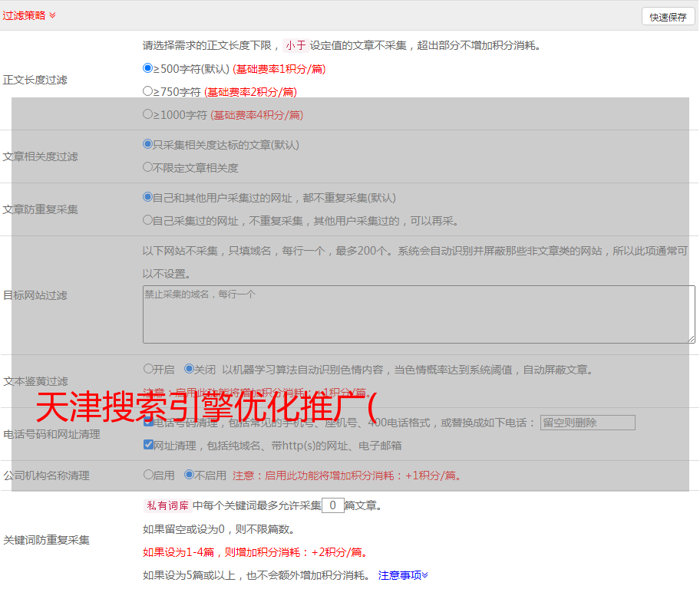Collapse the 过滤策略 section chevron

click(52, 15)
